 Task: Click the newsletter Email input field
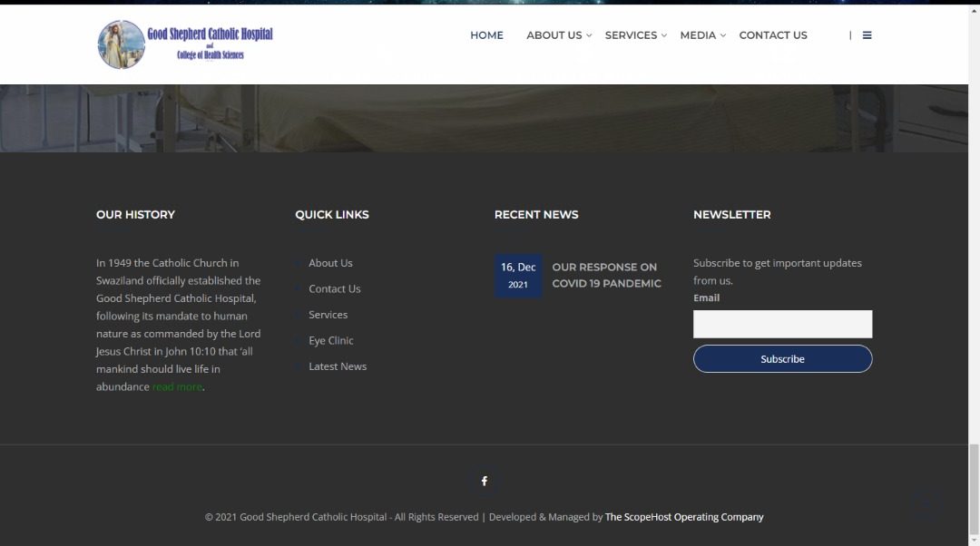click(x=782, y=325)
